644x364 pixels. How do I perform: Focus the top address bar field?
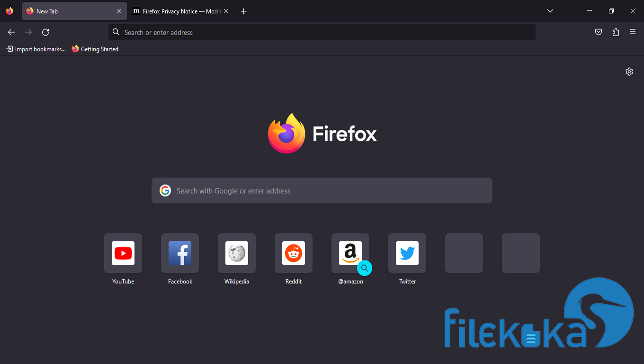[x=322, y=32]
